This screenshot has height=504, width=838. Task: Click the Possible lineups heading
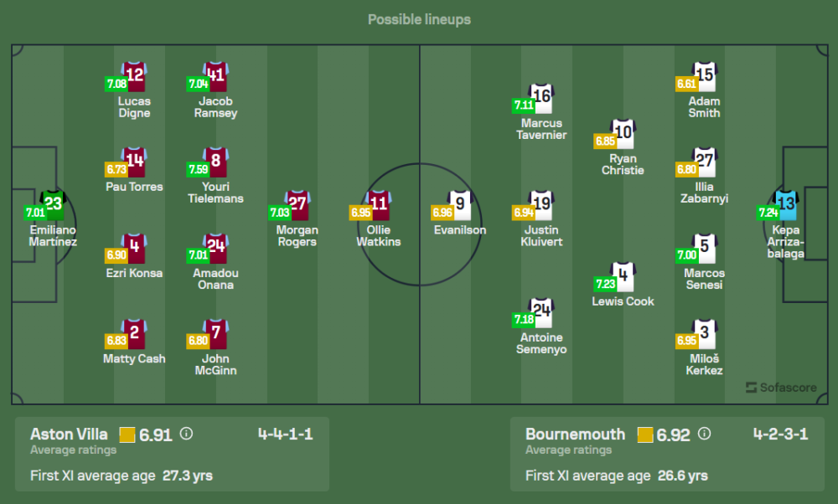click(419, 19)
